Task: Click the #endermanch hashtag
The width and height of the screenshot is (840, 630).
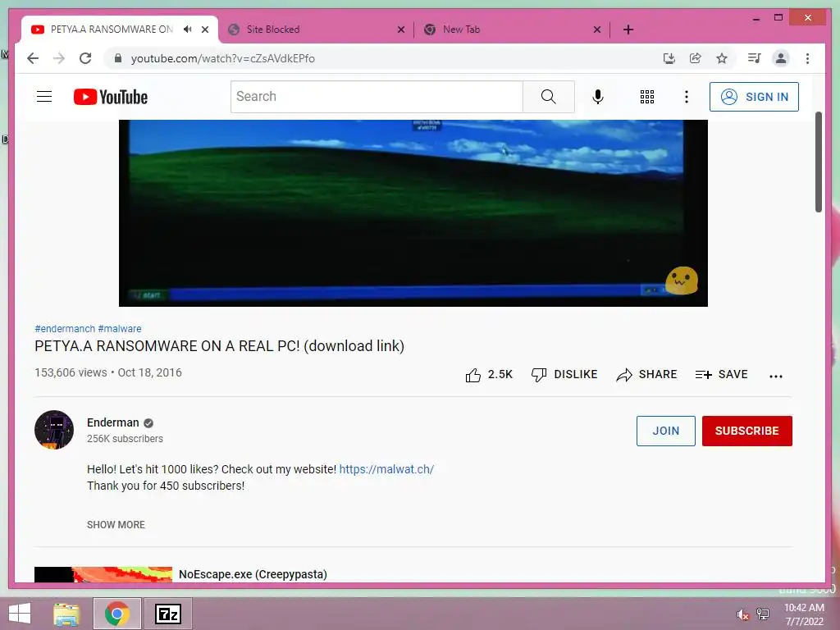Action: pyautogui.click(x=65, y=328)
